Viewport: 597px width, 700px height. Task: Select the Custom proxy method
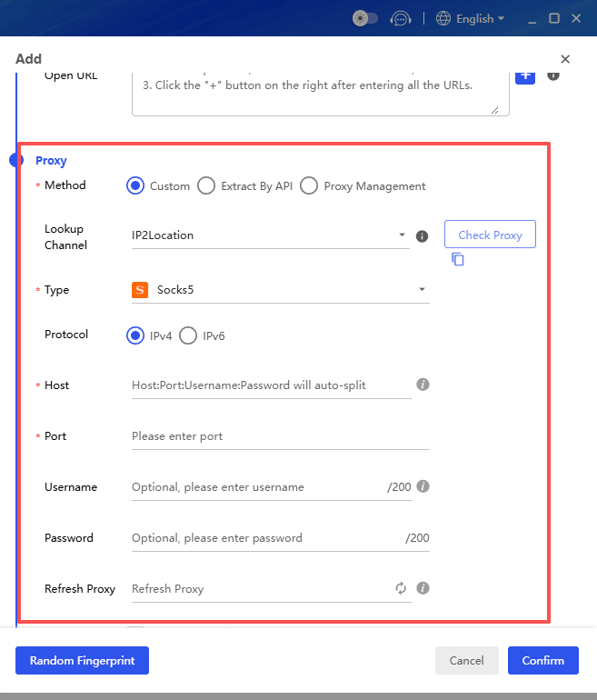point(135,185)
